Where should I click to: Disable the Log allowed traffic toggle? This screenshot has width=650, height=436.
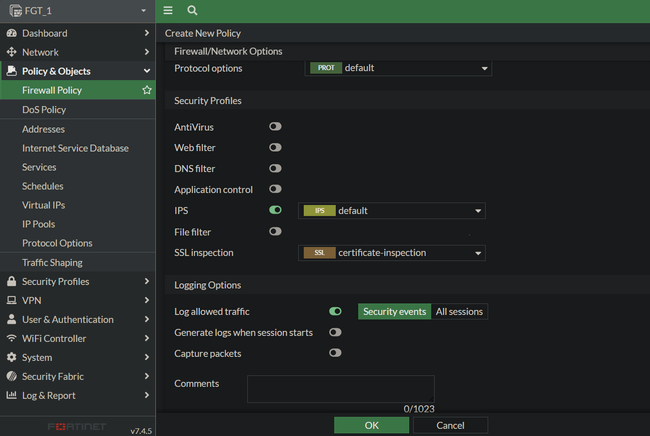click(335, 312)
